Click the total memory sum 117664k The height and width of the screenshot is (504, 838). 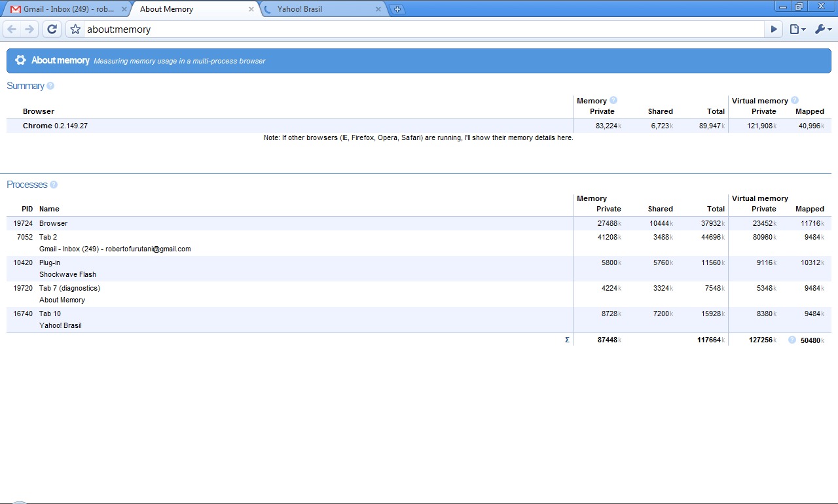point(711,340)
